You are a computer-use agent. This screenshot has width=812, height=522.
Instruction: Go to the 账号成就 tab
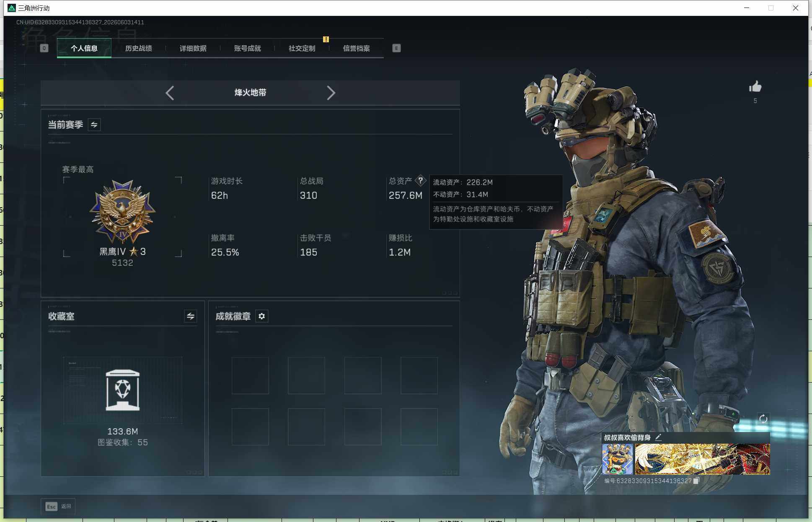(x=247, y=48)
